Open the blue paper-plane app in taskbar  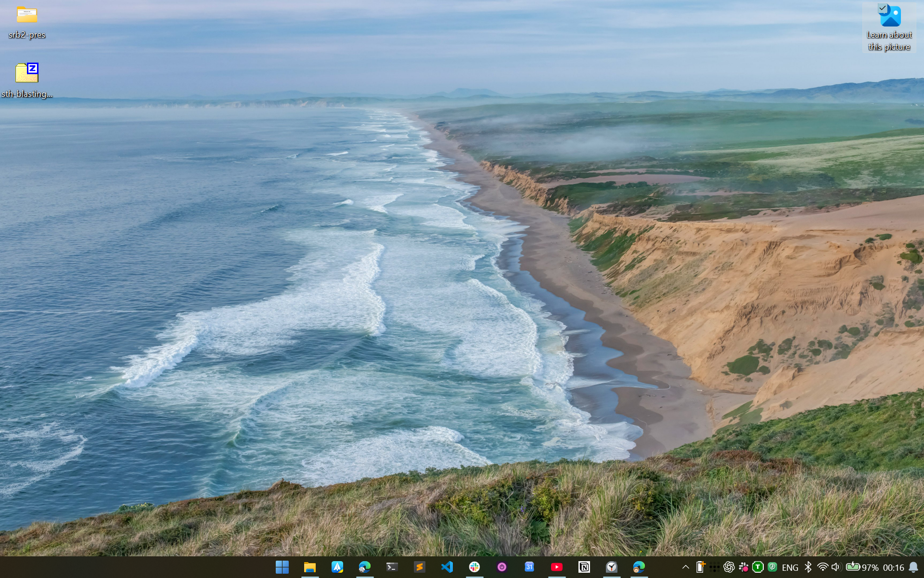click(x=337, y=567)
